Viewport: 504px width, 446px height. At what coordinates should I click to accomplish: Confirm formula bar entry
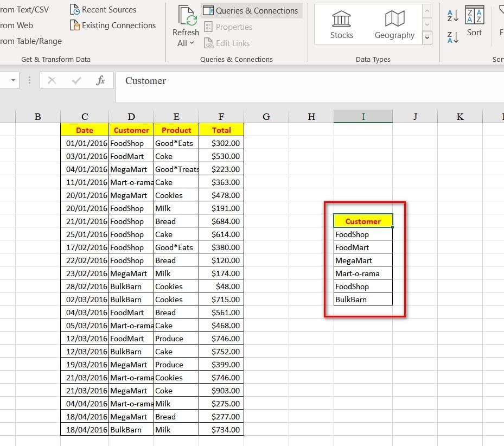click(x=76, y=80)
